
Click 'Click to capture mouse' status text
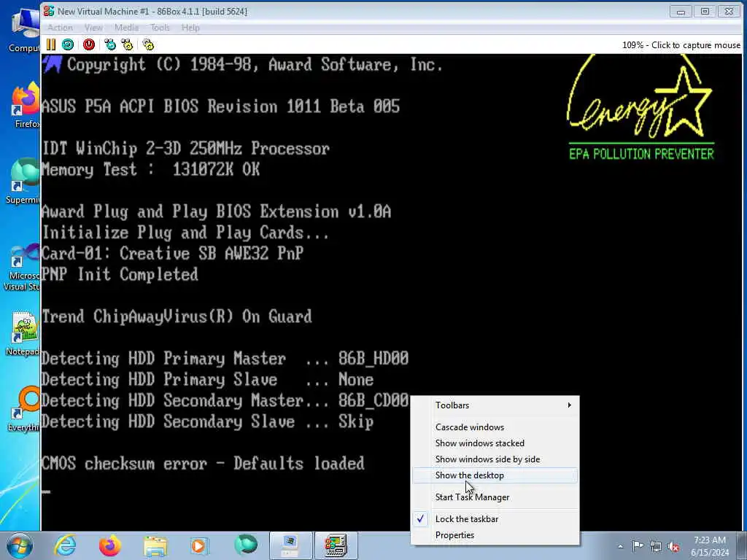coord(695,44)
